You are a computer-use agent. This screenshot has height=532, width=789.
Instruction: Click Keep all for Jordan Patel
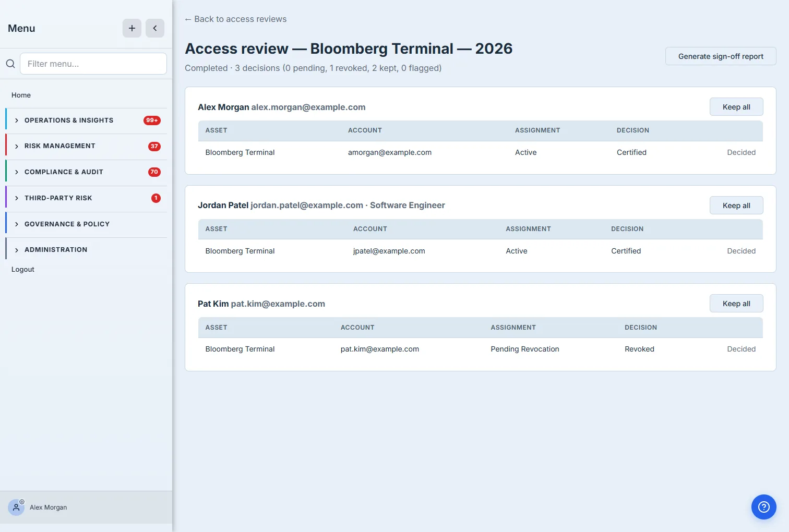[736, 205]
